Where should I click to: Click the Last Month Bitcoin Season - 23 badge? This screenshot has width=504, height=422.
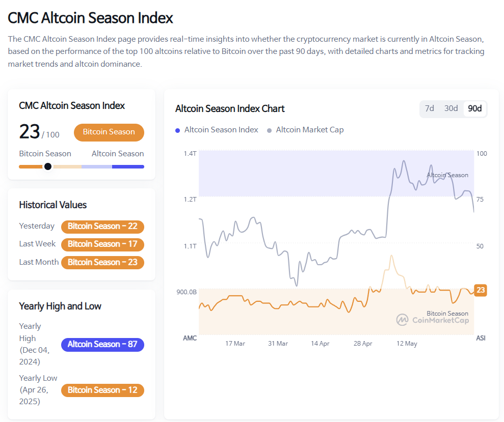[102, 262]
